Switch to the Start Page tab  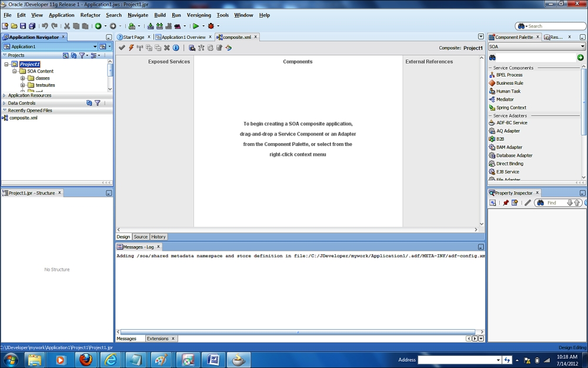133,37
